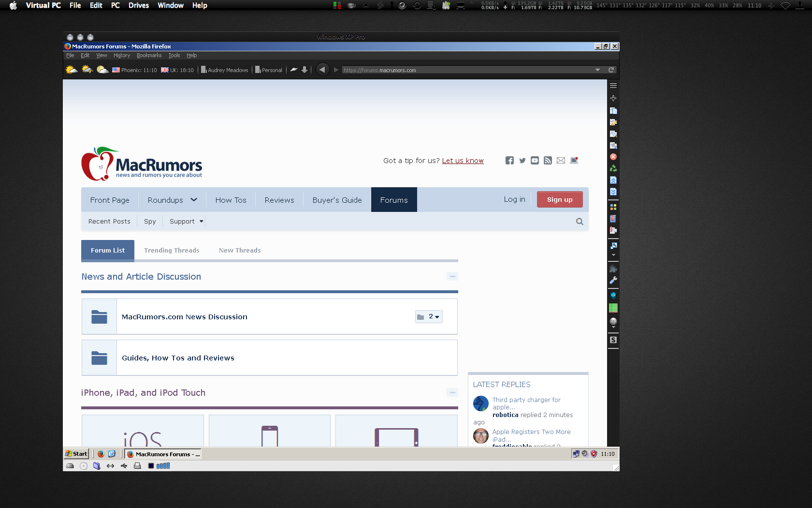Open MacRumors Facebook page icon
This screenshot has width=812, height=508.
click(509, 161)
